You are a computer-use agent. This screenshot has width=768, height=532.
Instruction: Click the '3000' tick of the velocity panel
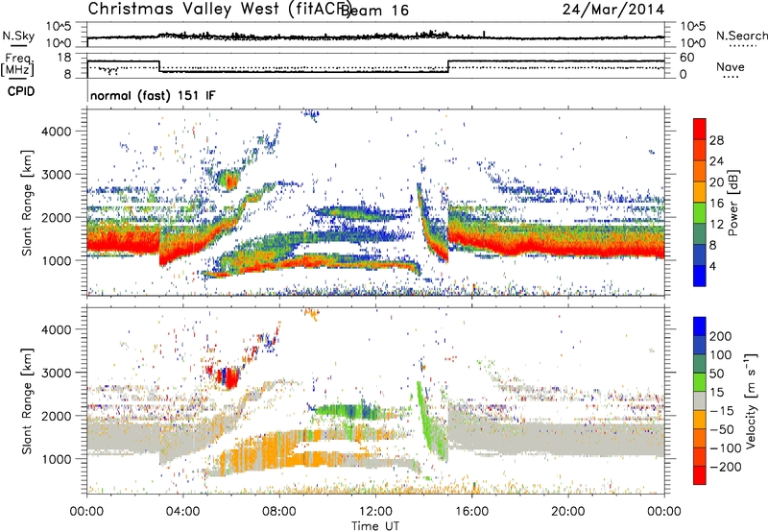(57, 373)
